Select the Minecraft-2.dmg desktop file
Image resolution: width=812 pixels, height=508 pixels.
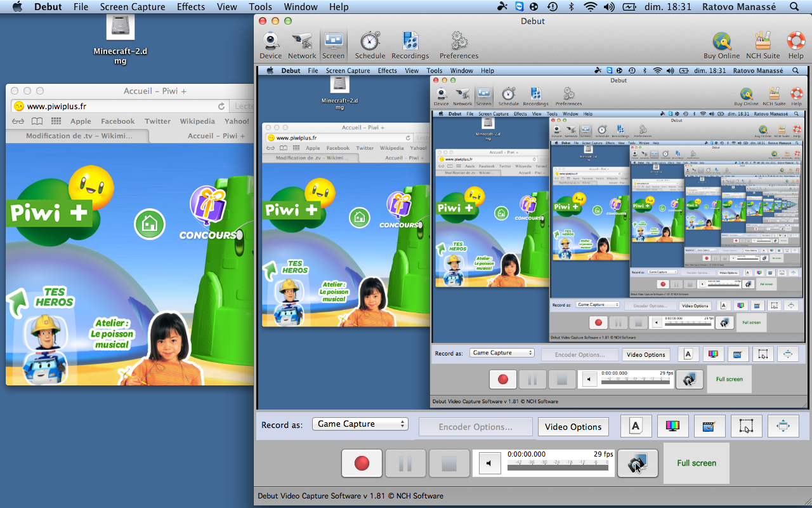(120, 38)
